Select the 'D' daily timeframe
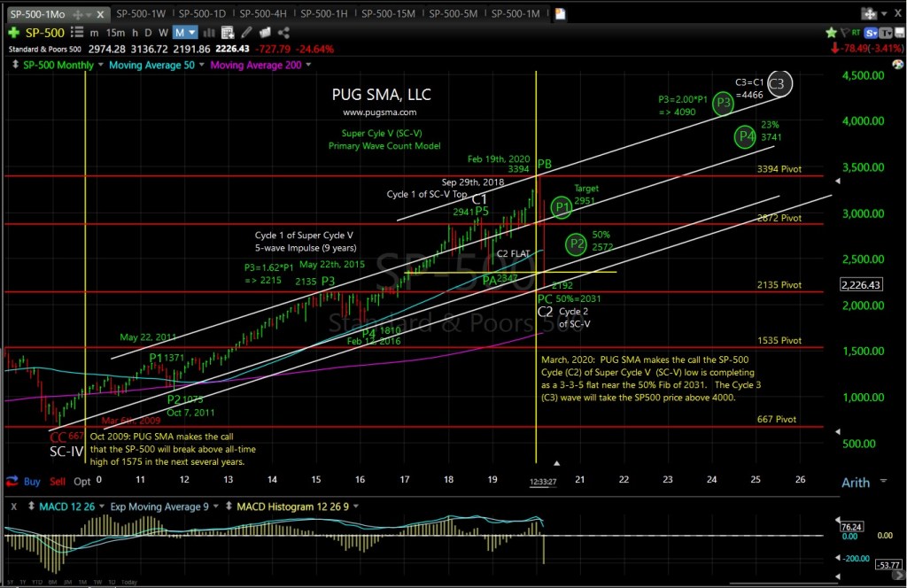907x588 pixels. 148,33
